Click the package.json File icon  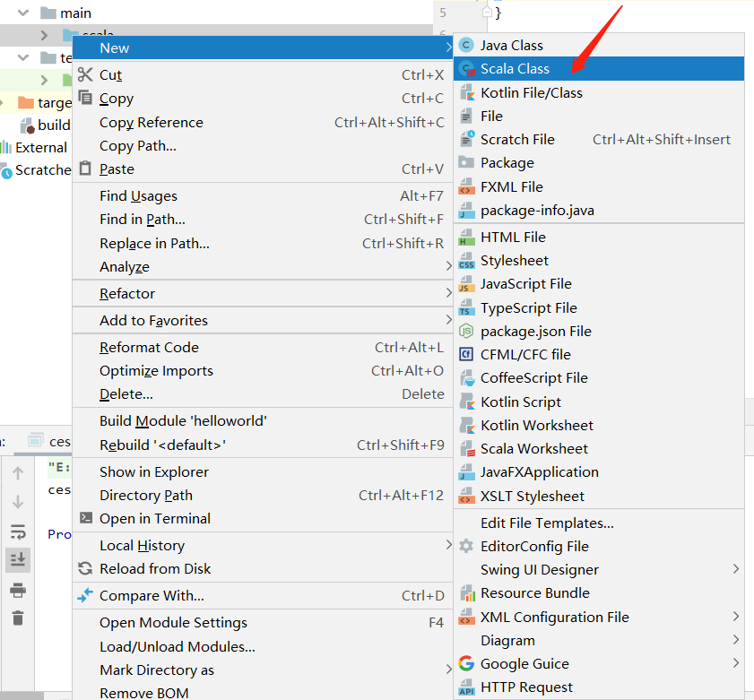[466, 332]
